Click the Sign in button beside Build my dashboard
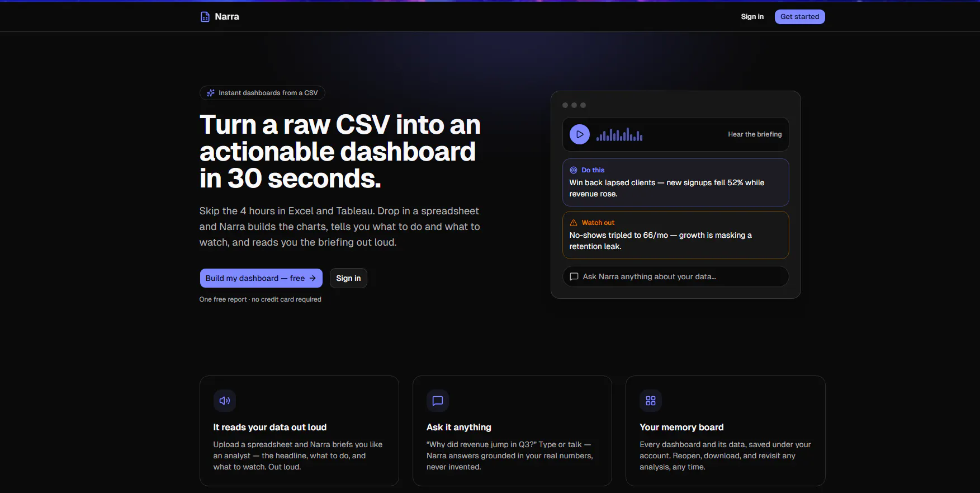This screenshot has height=493, width=980. point(348,278)
